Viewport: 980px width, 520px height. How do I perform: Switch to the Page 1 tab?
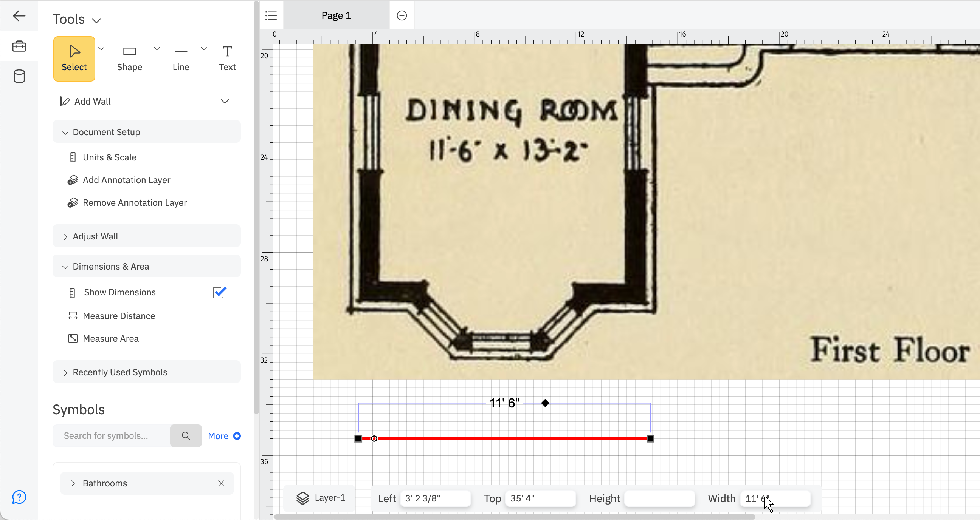tap(336, 15)
